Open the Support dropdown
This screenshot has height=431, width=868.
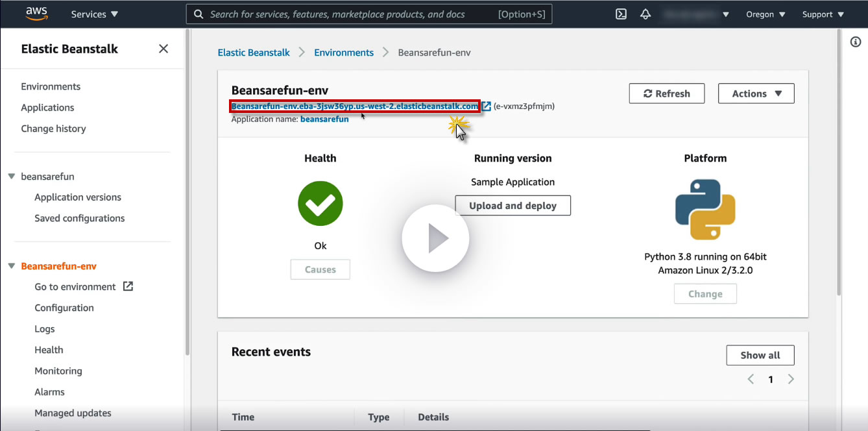(x=823, y=14)
